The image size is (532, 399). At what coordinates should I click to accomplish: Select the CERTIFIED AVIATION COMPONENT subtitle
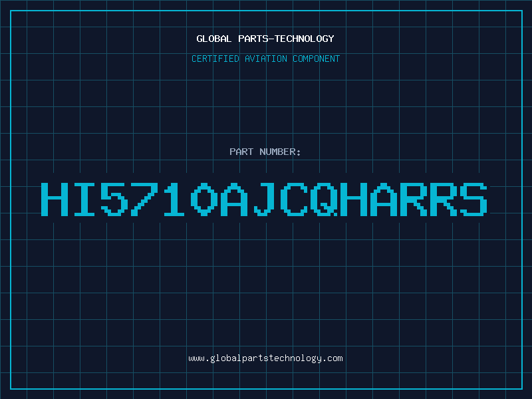tap(265, 59)
